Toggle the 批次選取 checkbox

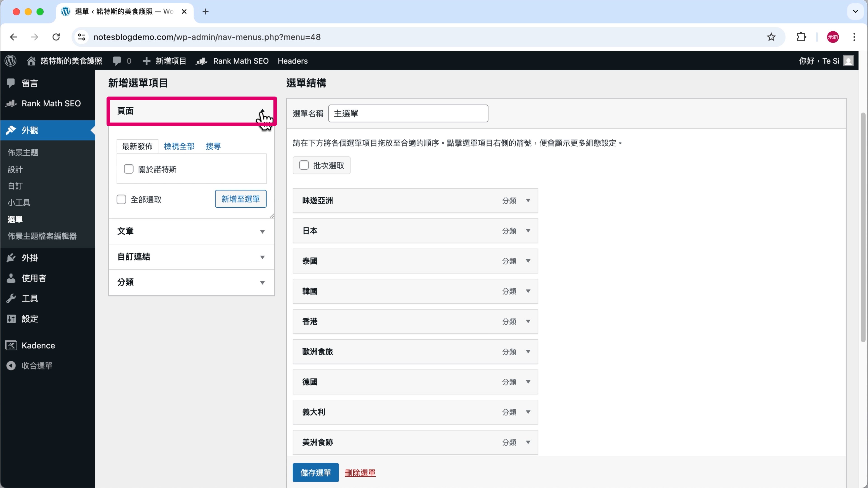(x=304, y=165)
